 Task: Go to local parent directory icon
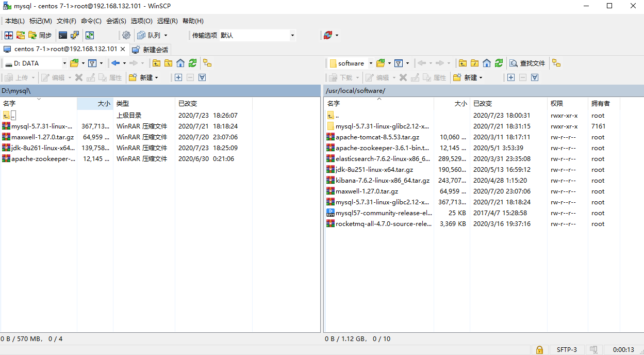coord(156,63)
